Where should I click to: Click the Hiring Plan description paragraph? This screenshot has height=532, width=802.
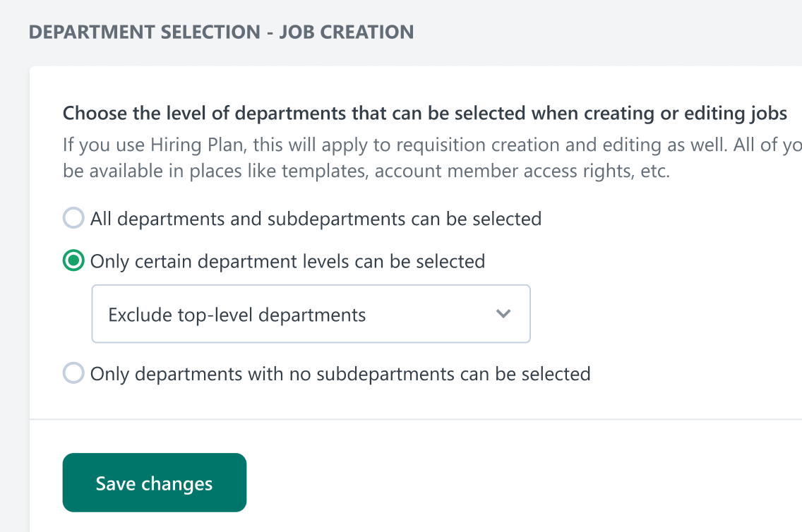tap(432, 158)
